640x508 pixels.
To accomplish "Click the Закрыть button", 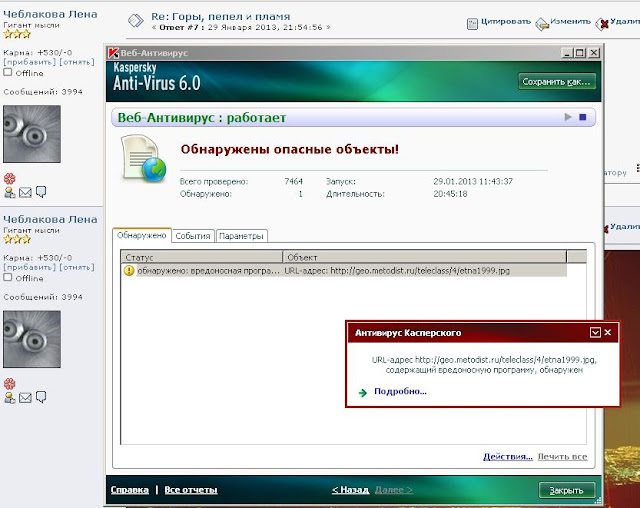I will point(567,490).
